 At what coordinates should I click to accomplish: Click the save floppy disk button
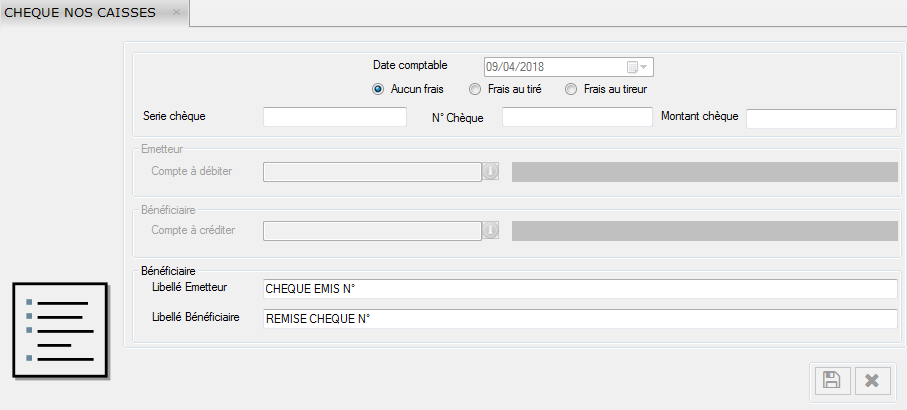click(x=831, y=380)
